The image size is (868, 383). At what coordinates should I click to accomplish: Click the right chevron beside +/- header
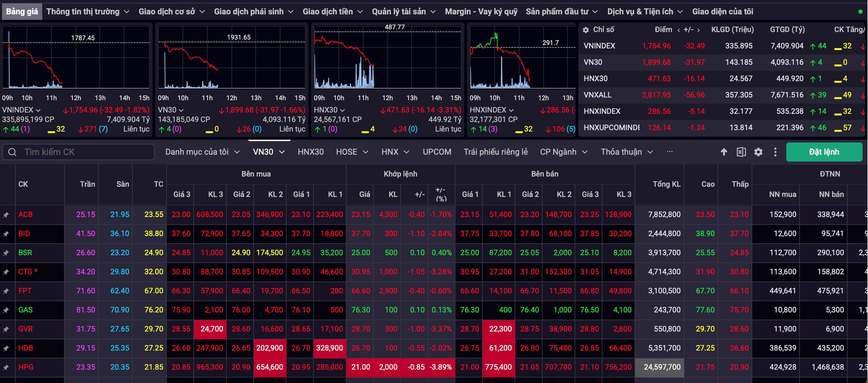698,30
